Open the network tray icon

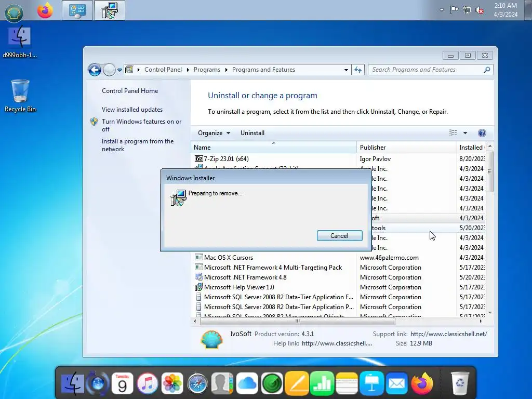tap(467, 10)
